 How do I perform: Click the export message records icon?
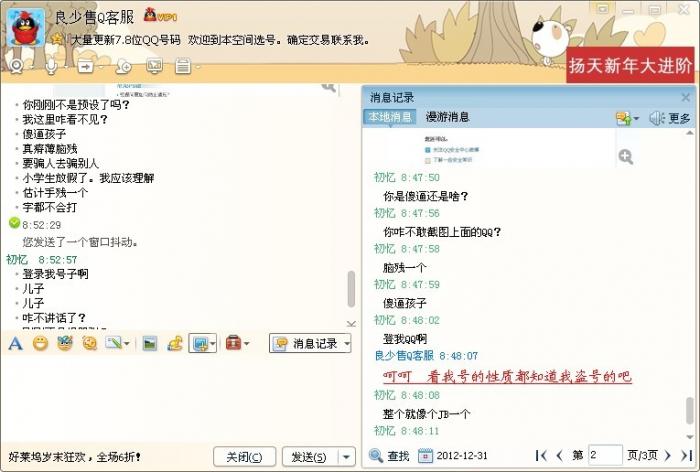pyautogui.click(x=624, y=118)
